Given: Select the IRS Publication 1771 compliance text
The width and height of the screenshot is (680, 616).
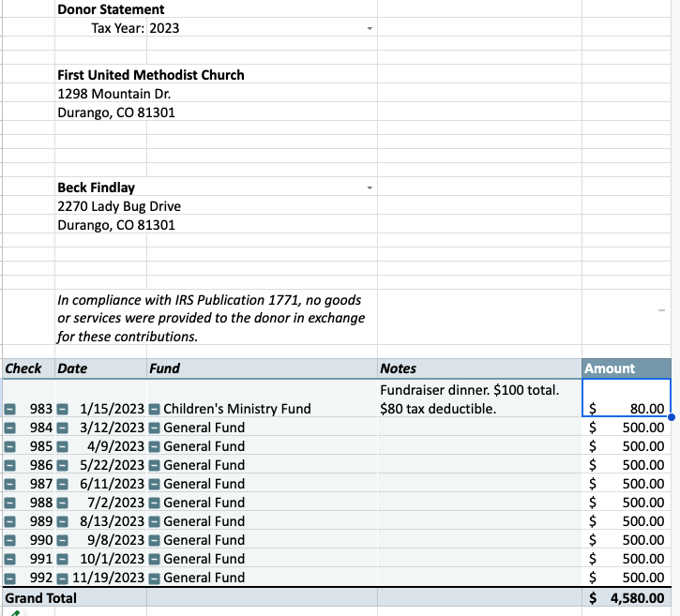Looking at the screenshot, I should pos(210,318).
